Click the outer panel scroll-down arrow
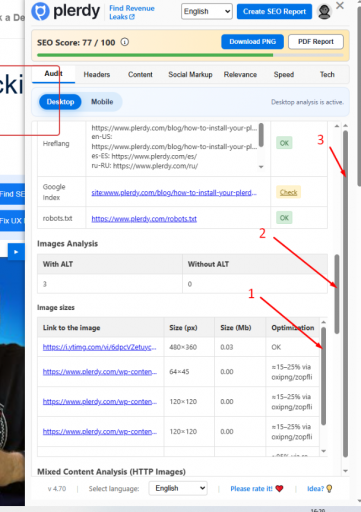This screenshot has height=512, width=361. (345, 471)
